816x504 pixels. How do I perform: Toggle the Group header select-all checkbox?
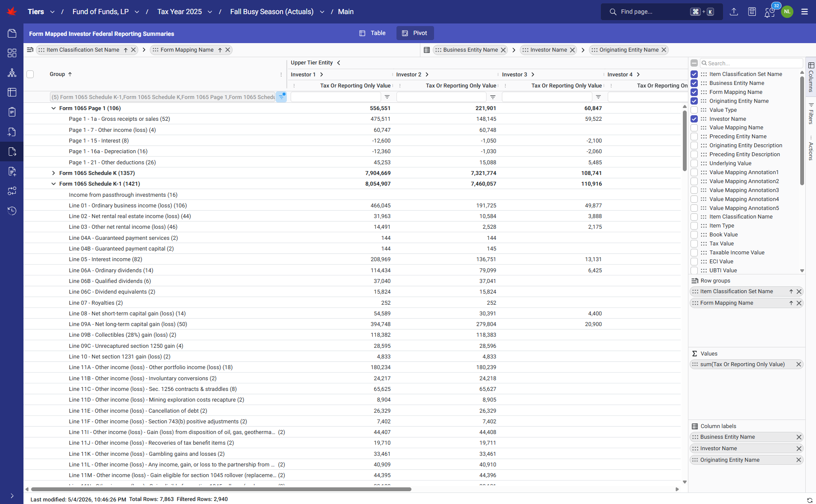click(x=30, y=74)
